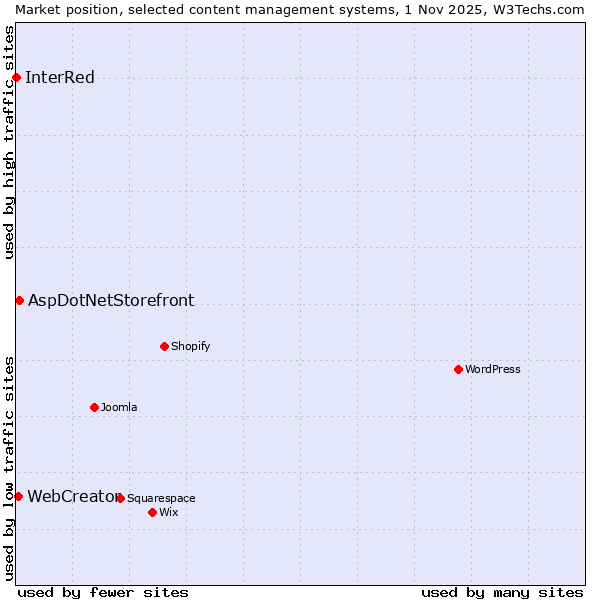Click the Joomla text label

119,407
